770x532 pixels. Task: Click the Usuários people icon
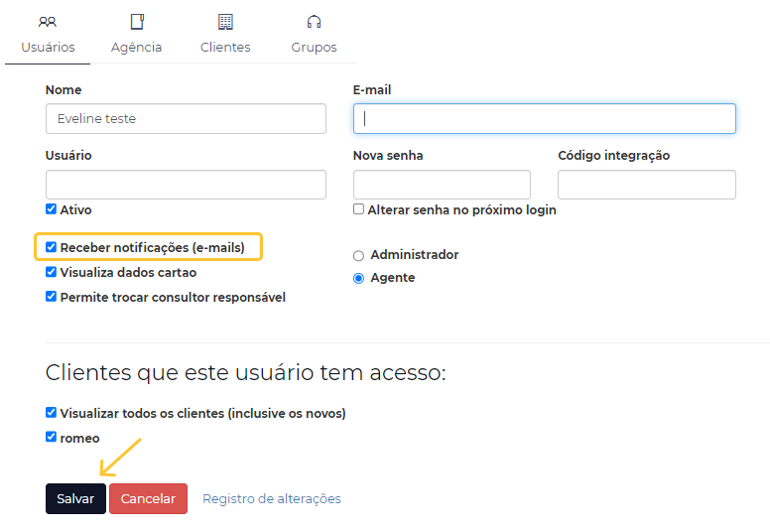48,22
